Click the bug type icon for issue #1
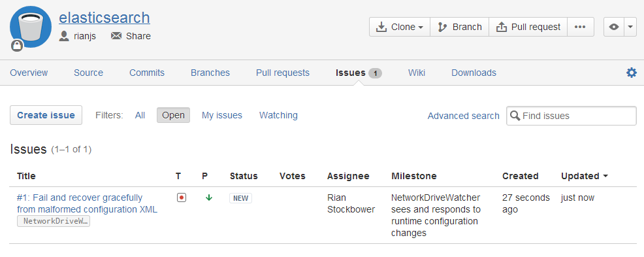 coord(182,197)
